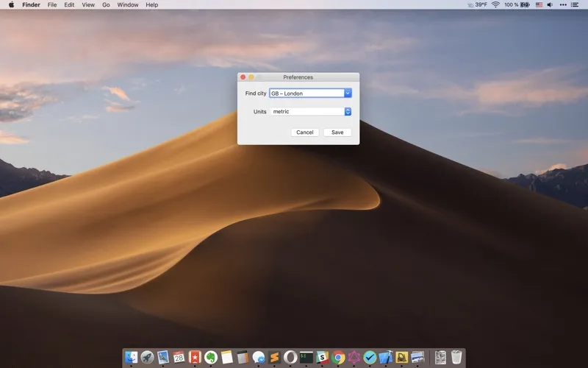The image size is (588, 368).
Task: Open the blue checkmark tasks app
Action: click(x=370, y=357)
